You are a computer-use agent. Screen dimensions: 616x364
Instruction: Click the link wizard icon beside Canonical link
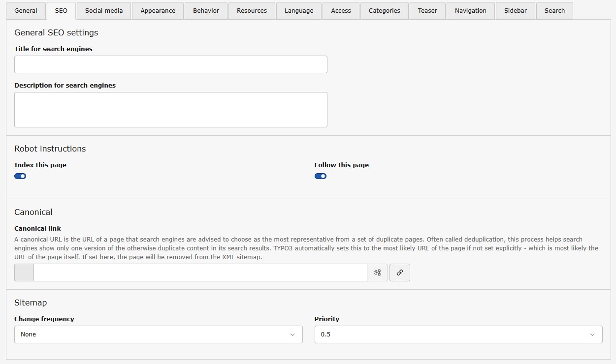(x=399, y=273)
